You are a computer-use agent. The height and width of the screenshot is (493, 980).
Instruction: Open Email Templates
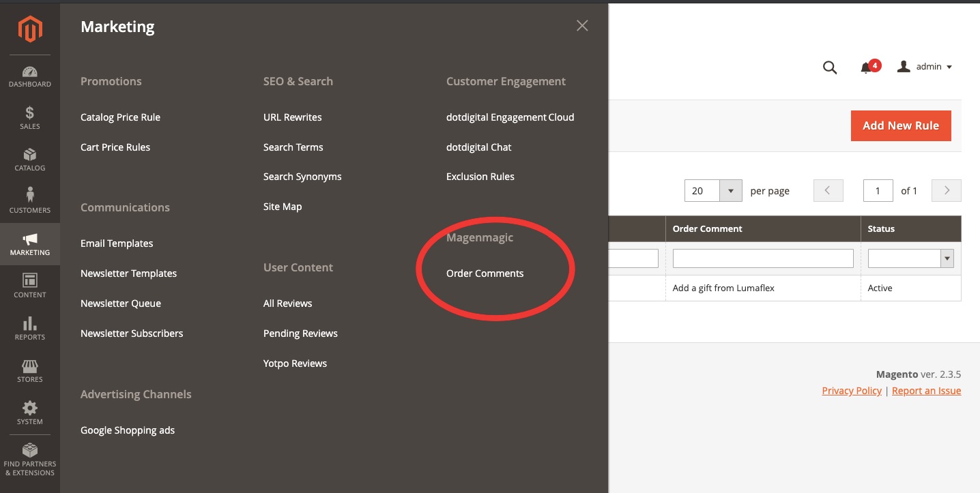pos(117,243)
